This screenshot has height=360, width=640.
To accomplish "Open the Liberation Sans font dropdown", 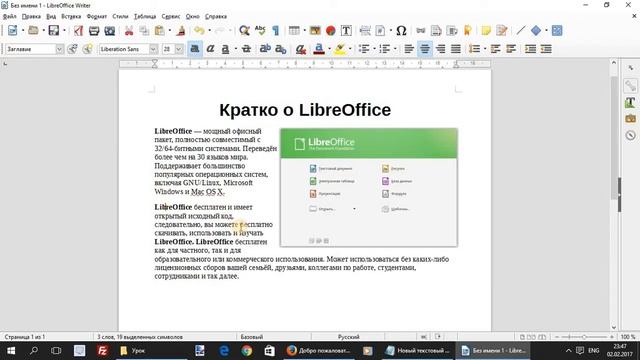I will (x=153, y=49).
